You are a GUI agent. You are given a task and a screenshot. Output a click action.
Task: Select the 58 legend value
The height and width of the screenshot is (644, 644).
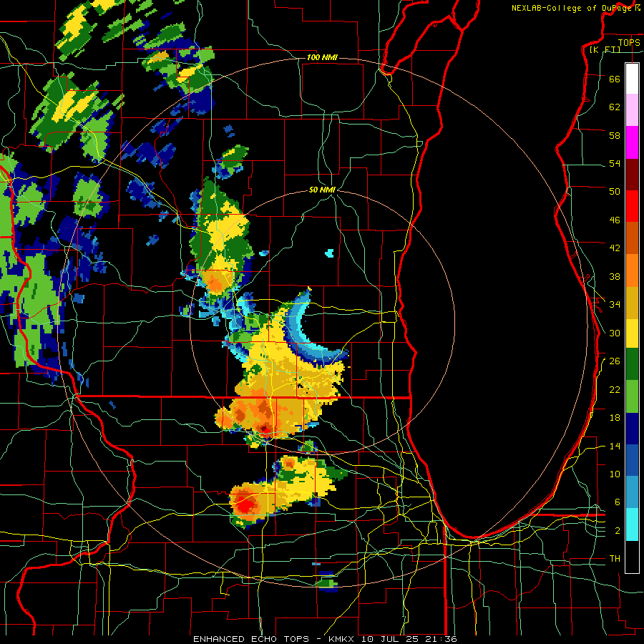pyautogui.click(x=615, y=135)
